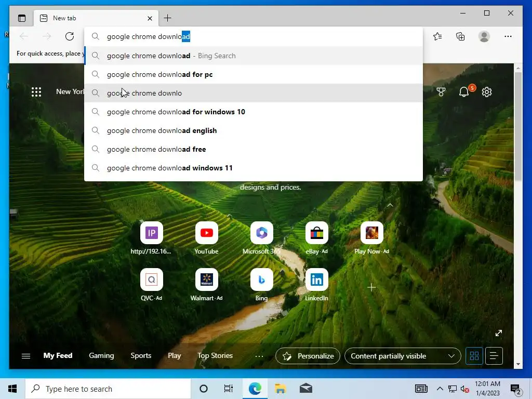Open the Favorites star list icon
Viewport: 532px width, 399px height.
tap(437, 36)
